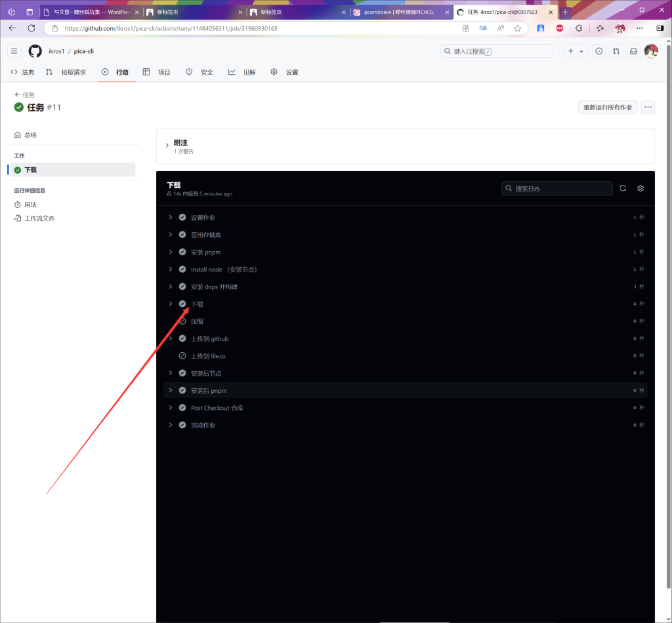Expand the 安装 pnpm step
672x623 pixels.
[x=171, y=252]
